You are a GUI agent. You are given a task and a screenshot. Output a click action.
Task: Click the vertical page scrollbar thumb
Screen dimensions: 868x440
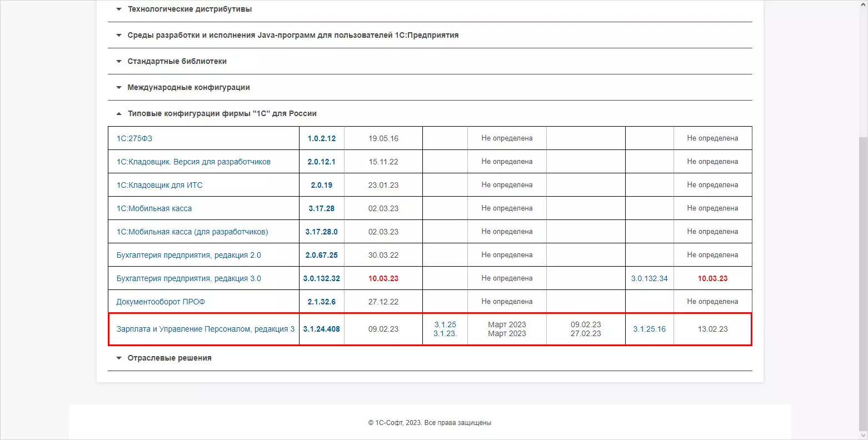pos(863,283)
